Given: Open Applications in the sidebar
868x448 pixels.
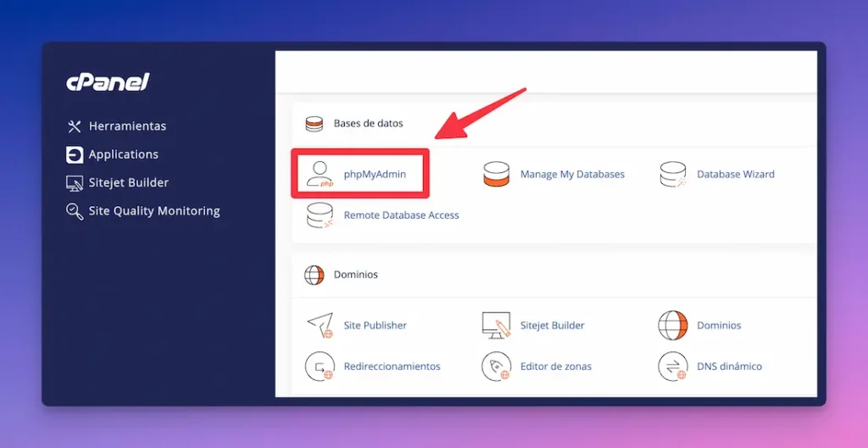Looking at the screenshot, I should click(x=124, y=154).
